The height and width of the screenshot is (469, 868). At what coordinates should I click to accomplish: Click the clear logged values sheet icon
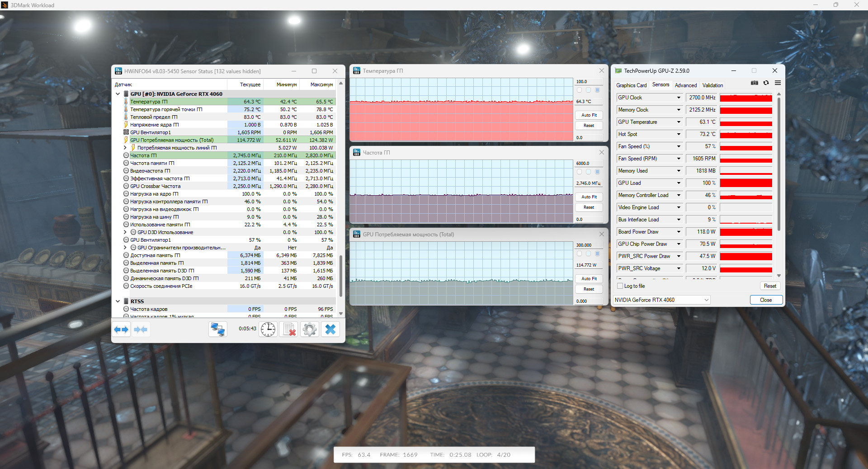(x=288, y=329)
